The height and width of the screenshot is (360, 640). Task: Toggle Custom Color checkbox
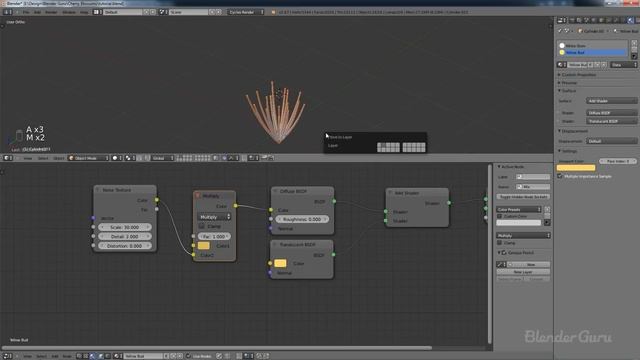(499, 216)
